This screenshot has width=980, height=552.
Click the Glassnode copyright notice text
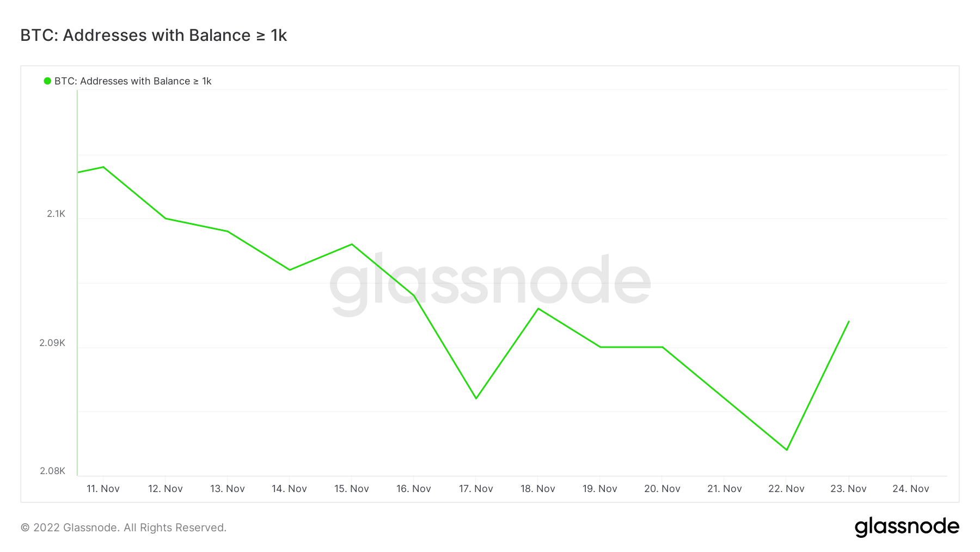[x=124, y=527]
